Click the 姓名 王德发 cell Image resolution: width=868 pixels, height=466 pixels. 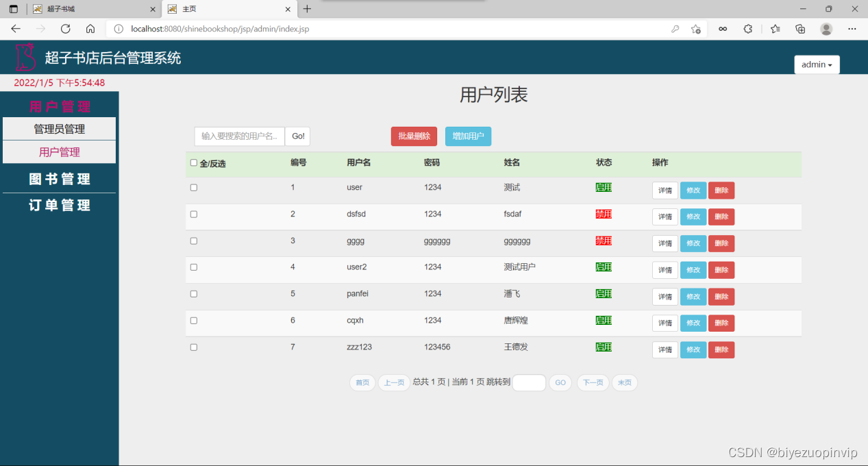[516, 347]
